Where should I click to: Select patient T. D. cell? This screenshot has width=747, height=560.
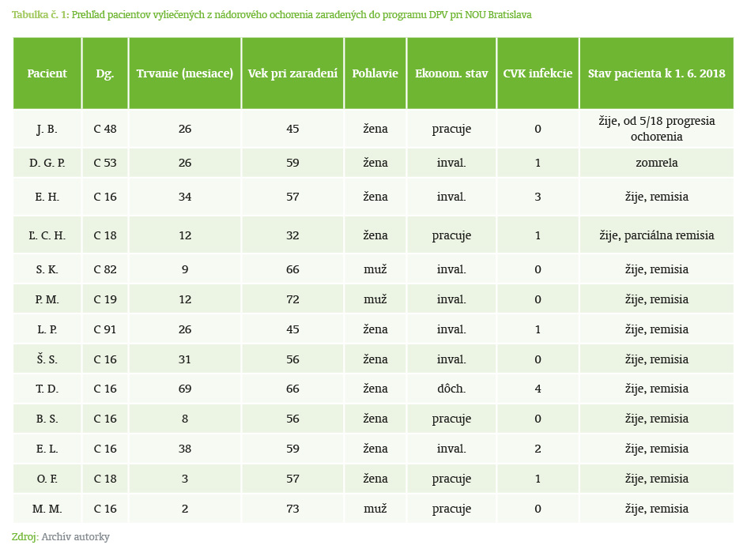point(47,389)
